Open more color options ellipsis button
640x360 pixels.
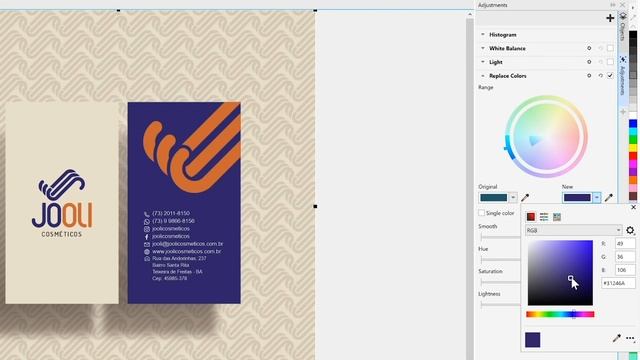pos(630,338)
